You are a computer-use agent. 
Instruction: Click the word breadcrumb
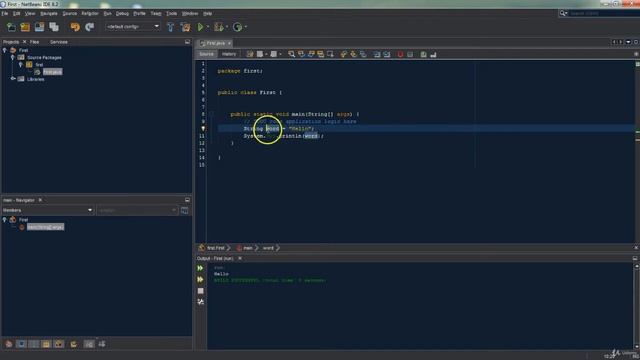tap(268, 248)
